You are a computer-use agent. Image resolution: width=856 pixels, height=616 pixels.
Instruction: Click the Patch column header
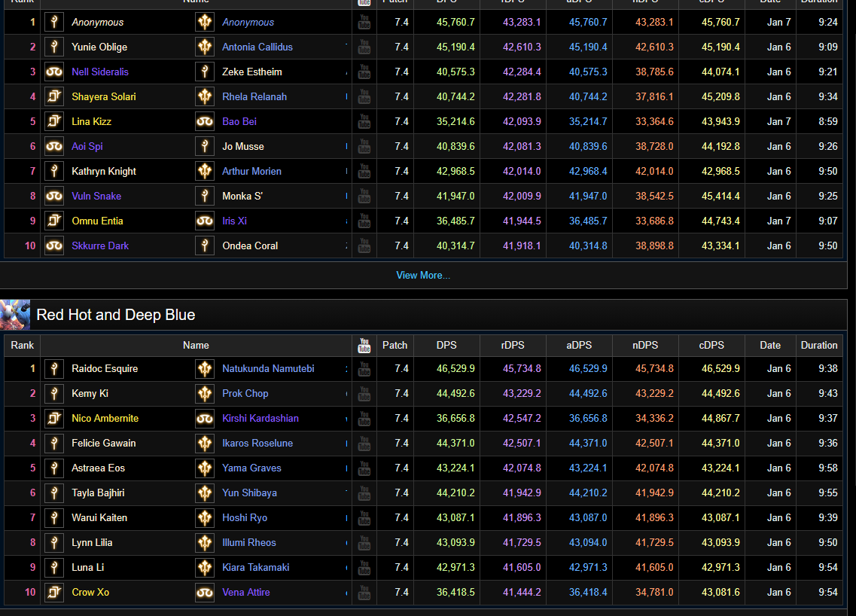point(394,345)
